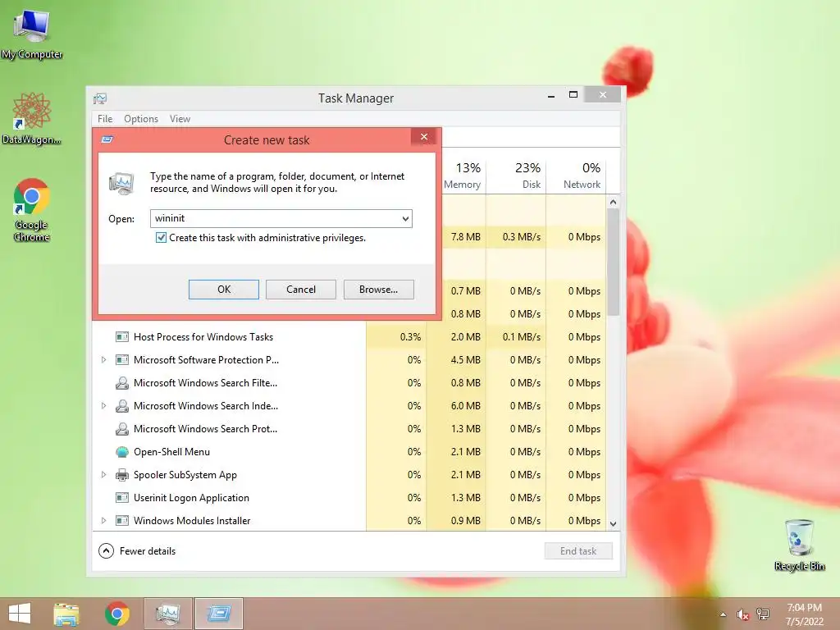Viewport: 840px width, 630px height.
Task: Click the Windows Search Filter Host icon
Action: coord(122,383)
